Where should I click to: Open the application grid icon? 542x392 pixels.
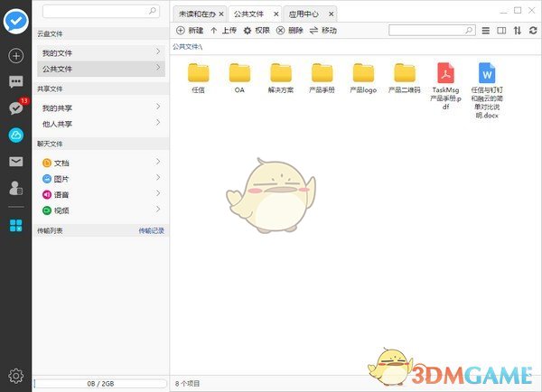click(16, 226)
